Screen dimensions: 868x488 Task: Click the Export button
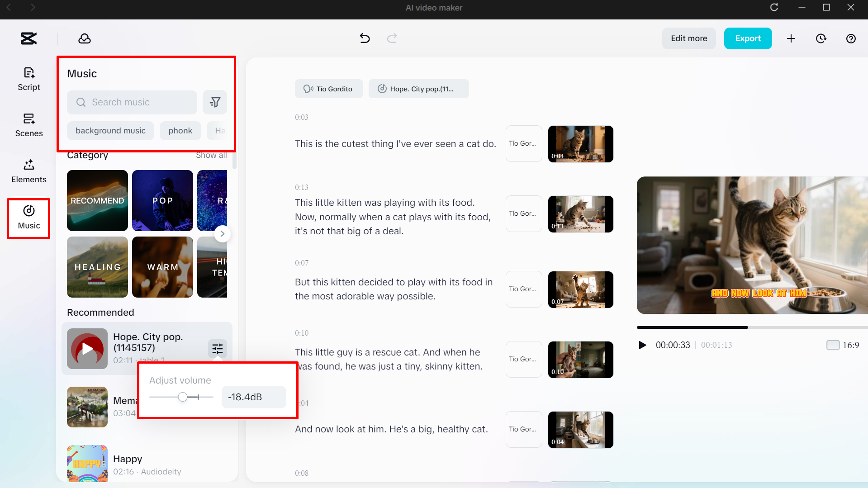tap(748, 38)
